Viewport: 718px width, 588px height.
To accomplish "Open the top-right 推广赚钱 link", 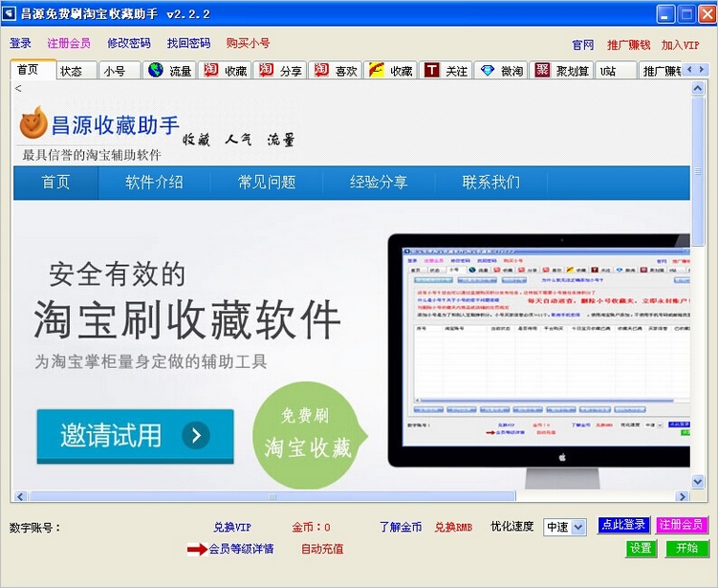I will [629, 45].
